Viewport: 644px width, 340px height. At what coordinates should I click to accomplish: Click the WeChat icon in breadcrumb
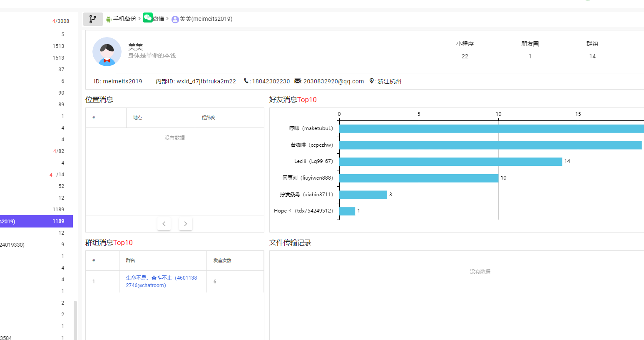click(148, 17)
